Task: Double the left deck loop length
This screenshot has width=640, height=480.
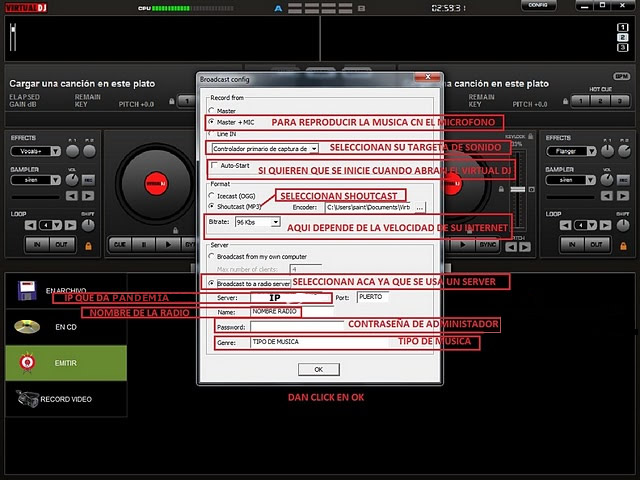Action: tap(70, 225)
